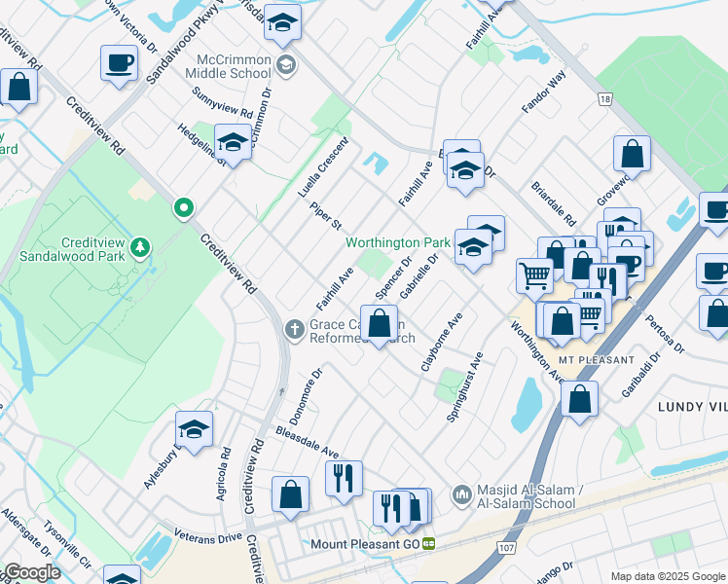The height and width of the screenshot is (584, 728).
Task: Open Grace Canadian Reformed Church cross icon
Action: coord(294,330)
